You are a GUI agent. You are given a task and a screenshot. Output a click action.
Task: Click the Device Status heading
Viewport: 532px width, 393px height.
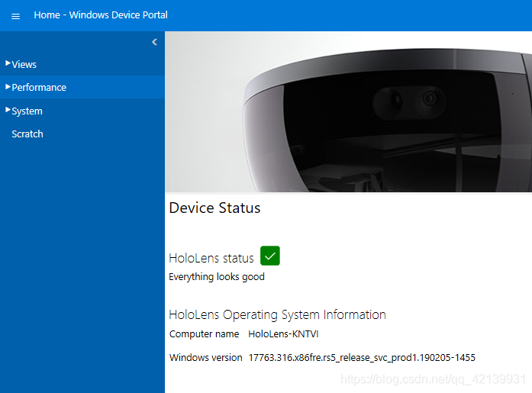tap(214, 208)
